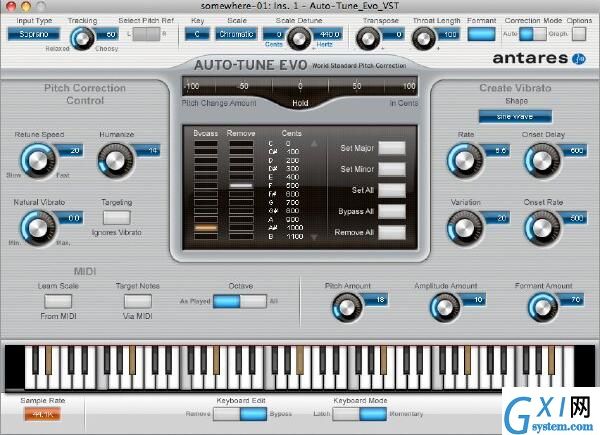Switch Octave As Played/All toggle

[240, 301]
